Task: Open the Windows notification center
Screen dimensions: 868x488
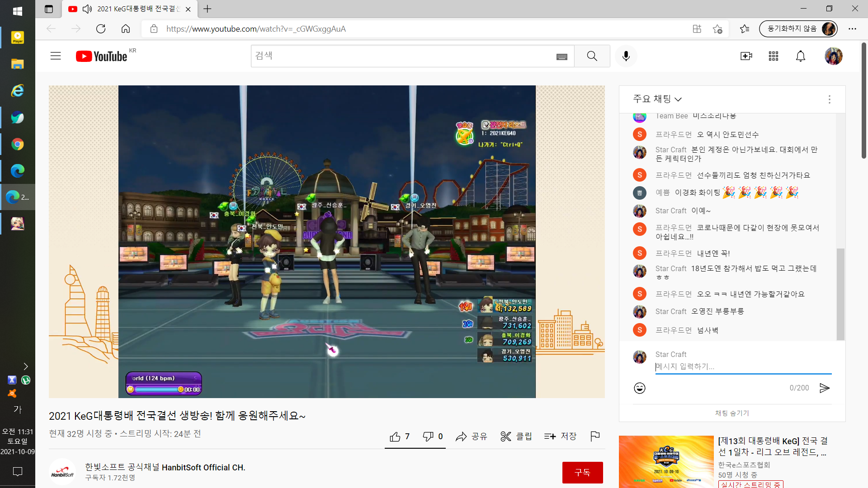Action: click(x=18, y=472)
